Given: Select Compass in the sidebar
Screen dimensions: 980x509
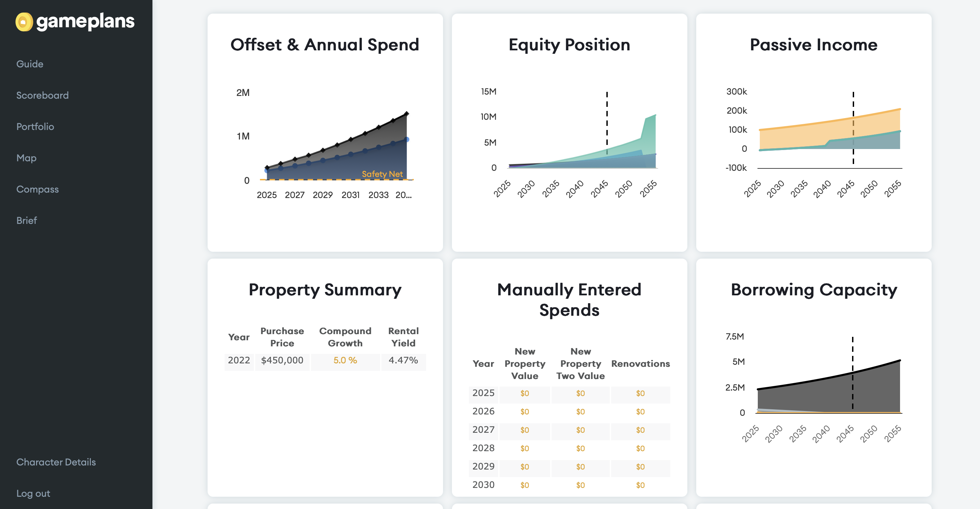Looking at the screenshot, I should click(37, 189).
